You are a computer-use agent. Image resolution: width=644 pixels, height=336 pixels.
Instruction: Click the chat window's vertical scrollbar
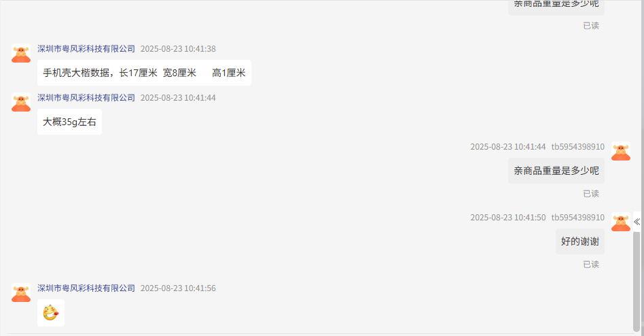[637, 282]
